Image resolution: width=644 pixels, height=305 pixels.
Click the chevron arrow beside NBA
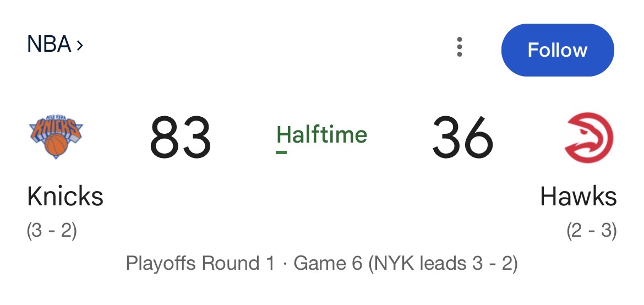tap(79, 45)
